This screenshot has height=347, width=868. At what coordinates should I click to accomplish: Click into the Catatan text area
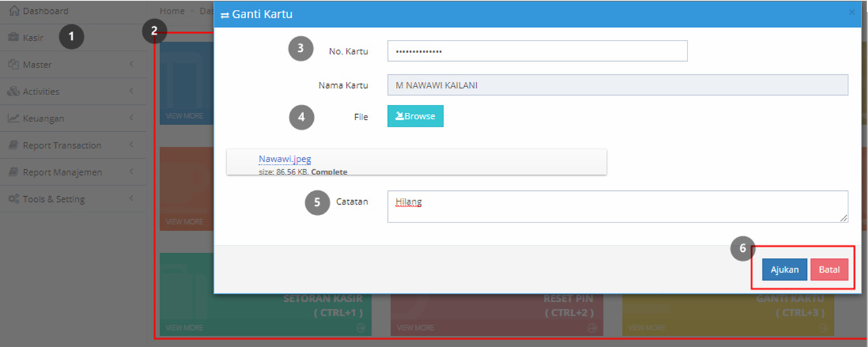click(618, 207)
